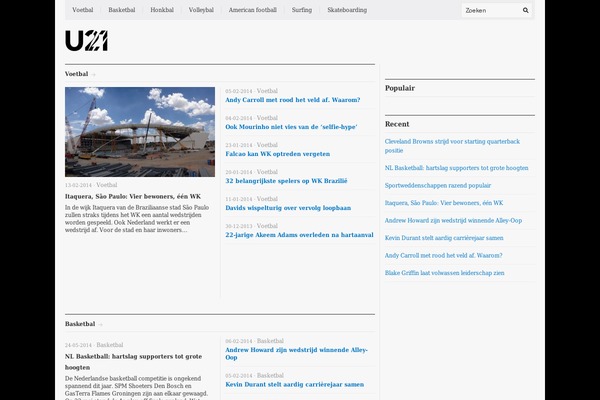Click Voetbal category tag dated 04-02-2014
This screenshot has height=400, width=600.
(267, 118)
